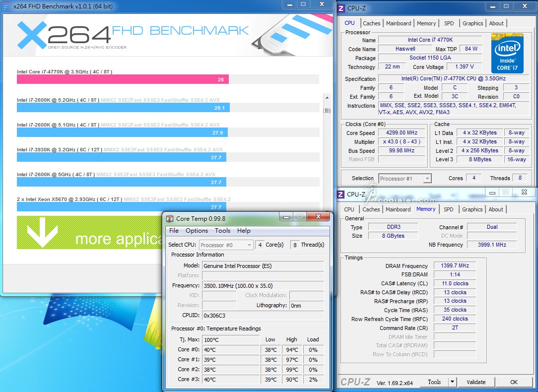Open the Tools dropdown arrow in CPU-Z
This screenshot has width=538, height=392.
[452, 382]
